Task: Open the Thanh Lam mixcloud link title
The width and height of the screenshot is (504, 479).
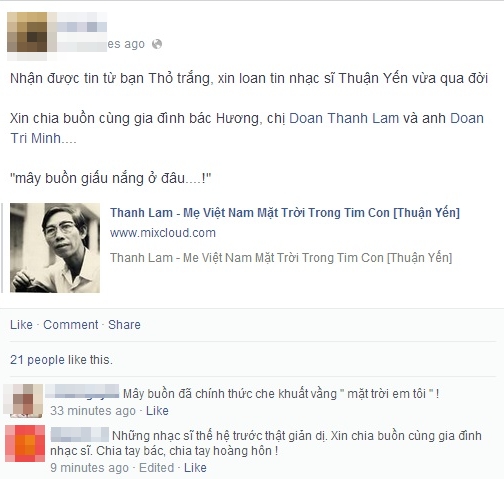Action: click(285, 213)
